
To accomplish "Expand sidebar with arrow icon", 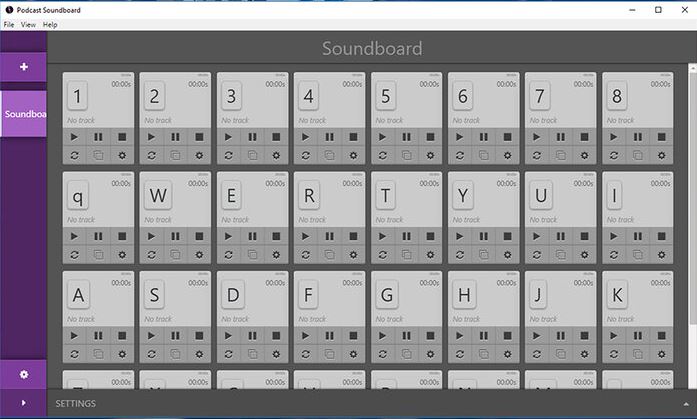I will click(x=24, y=403).
